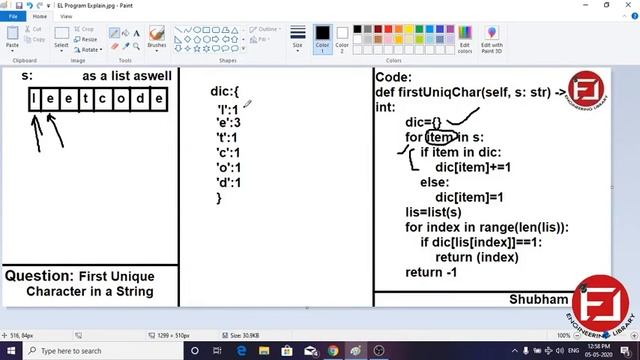Expand the Paste dropdown arrow
Image resolution: width=640 pixels, height=360 pixels.
tap(12, 51)
